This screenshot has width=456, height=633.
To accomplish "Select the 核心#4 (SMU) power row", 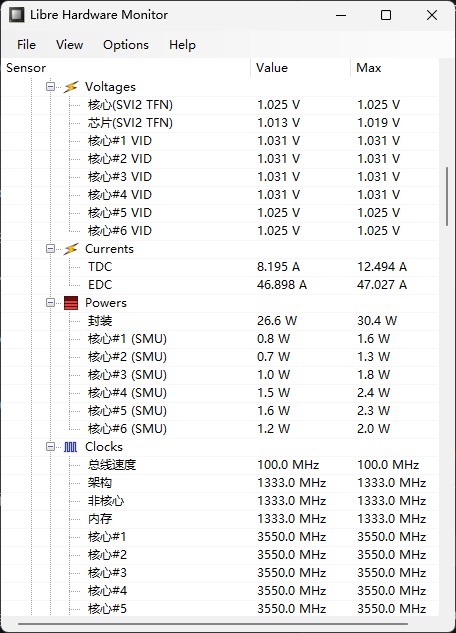I will tap(220, 393).
